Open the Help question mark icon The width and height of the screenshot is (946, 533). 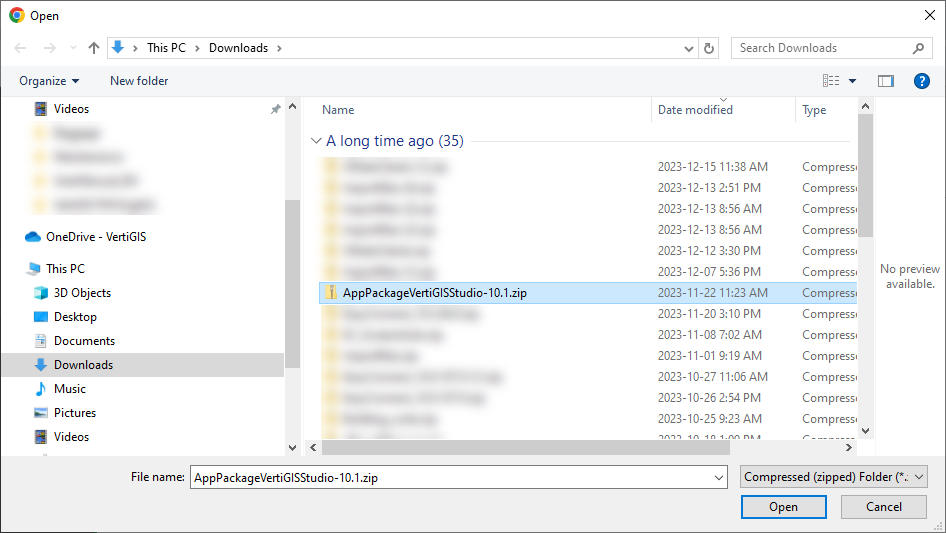pyautogui.click(x=922, y=81)
